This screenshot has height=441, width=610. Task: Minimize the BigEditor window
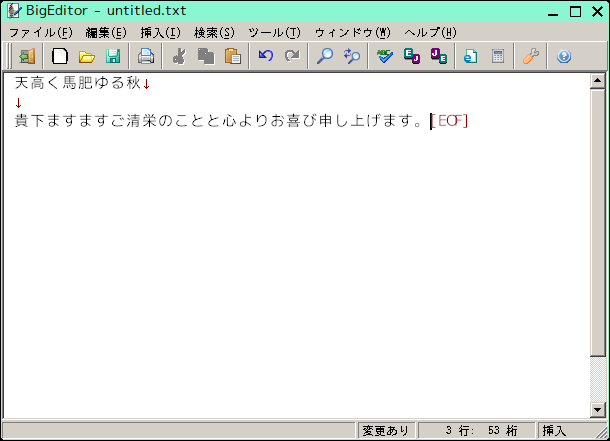point(553,12)
